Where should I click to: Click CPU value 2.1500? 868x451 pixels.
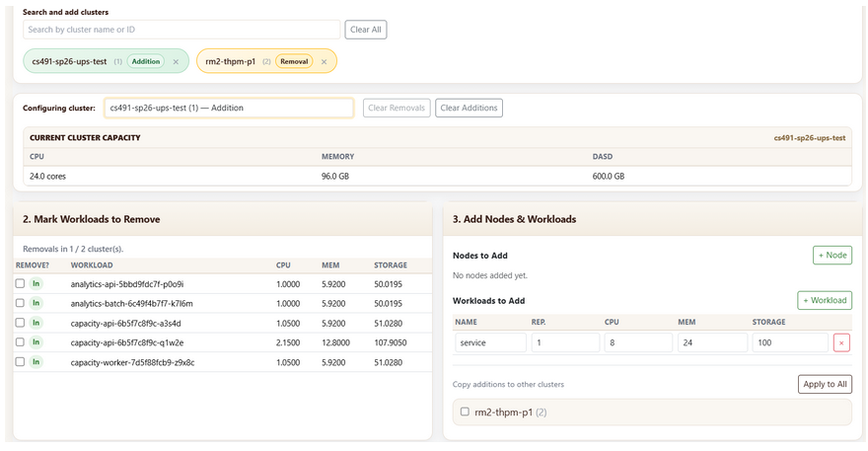point(288,343)
